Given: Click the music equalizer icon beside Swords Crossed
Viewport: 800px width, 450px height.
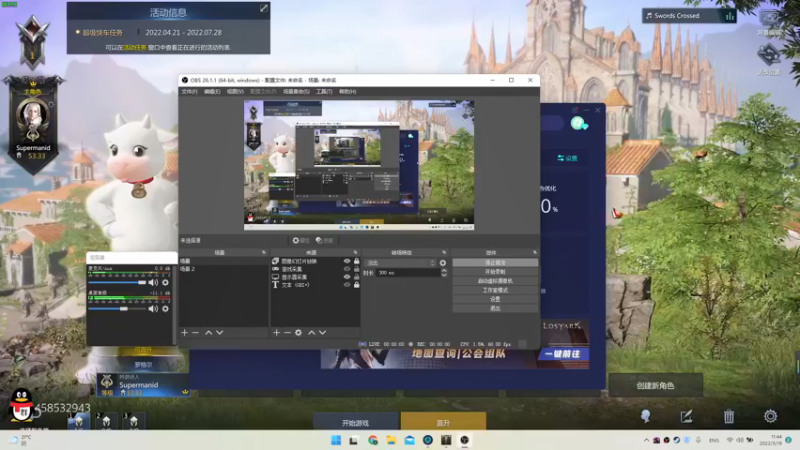Looking at the screenshot, I should click(730, 16).
